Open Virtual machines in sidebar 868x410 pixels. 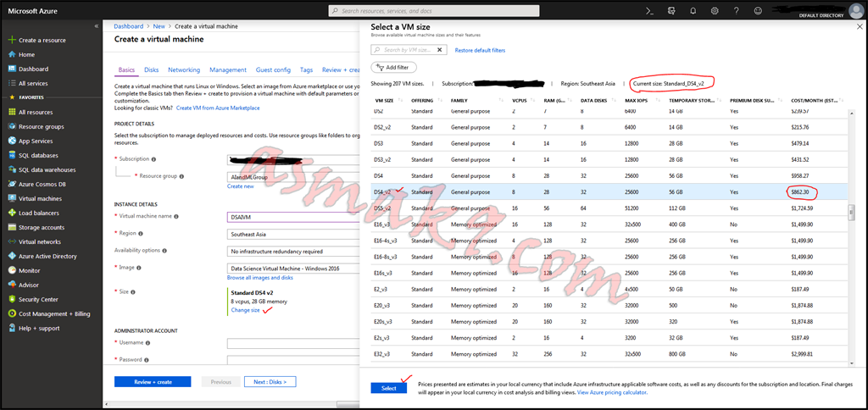pyautogui.click(x=40, y=198)
